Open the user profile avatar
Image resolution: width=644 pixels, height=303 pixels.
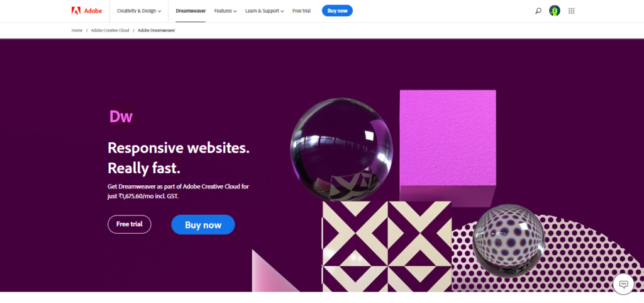(x=555, y=11)
